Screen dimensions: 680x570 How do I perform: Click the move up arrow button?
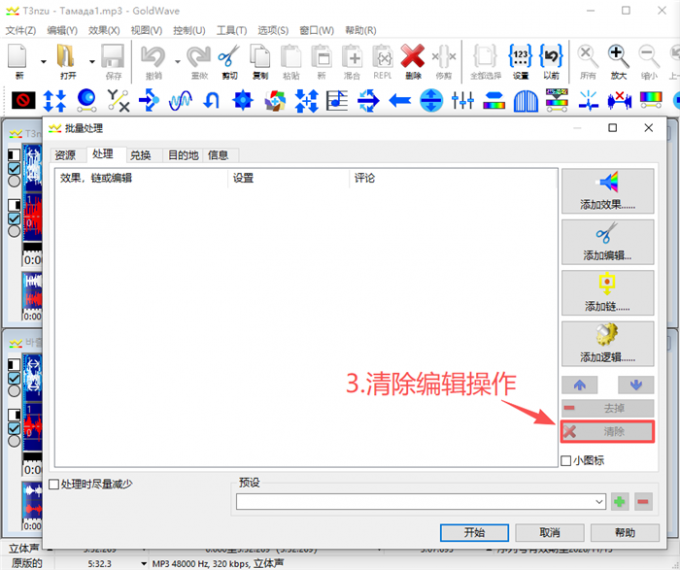click(x=580, y=385)
